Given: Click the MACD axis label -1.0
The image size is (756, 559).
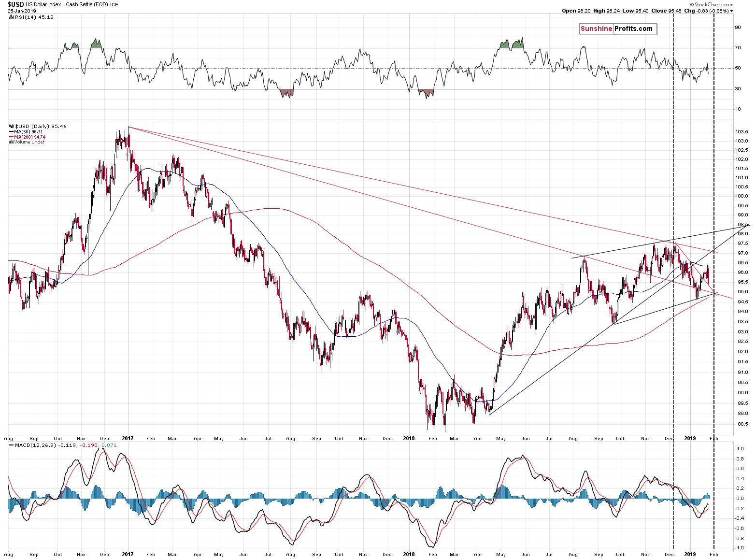Looking at the screenshot, I should pos(740,548).
